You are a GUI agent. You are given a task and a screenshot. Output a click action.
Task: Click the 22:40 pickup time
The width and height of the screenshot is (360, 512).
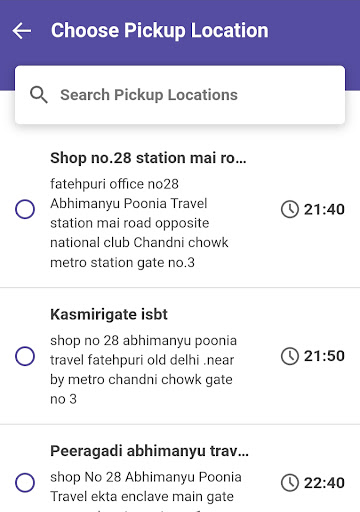pyautogui.click(x=324, y=483)
